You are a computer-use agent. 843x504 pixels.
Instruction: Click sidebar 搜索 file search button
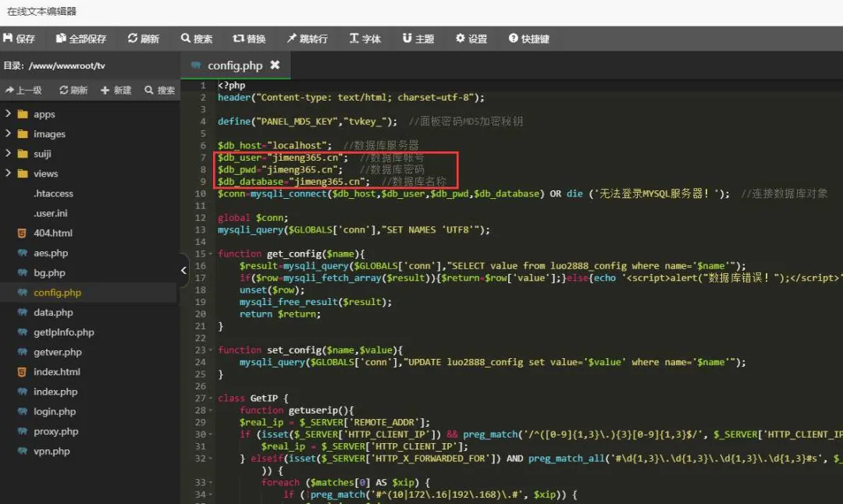(x=160, y=91)
